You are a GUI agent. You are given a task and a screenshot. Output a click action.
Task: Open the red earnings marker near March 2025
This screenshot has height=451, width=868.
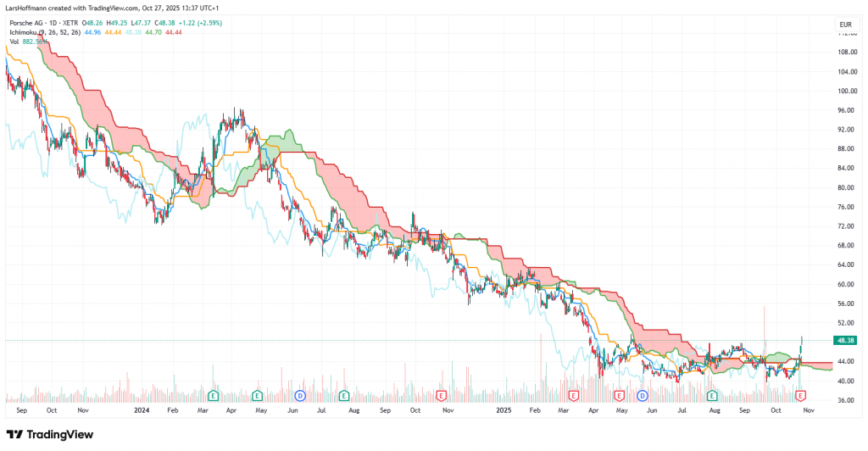coord(574,396)
